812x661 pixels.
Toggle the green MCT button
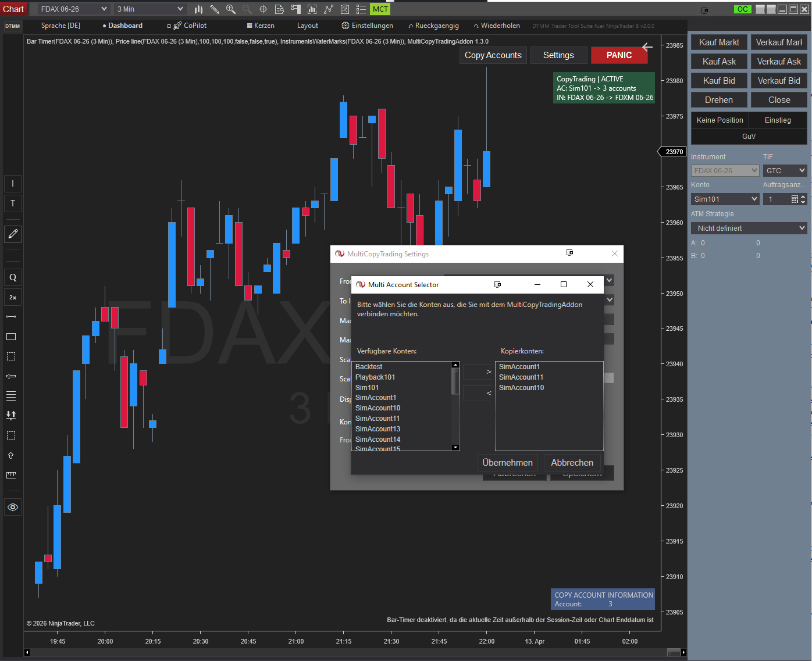pyautogui.click(x=380, y=9)
